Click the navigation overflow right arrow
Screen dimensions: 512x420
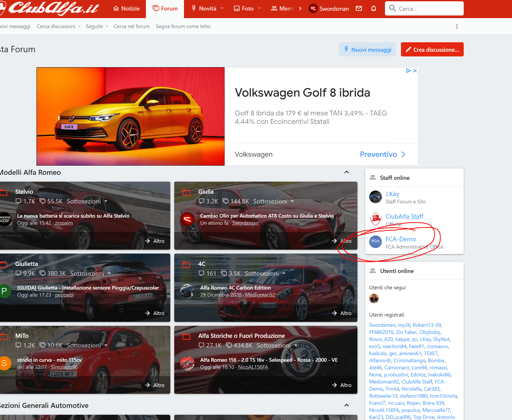point(300,9)
